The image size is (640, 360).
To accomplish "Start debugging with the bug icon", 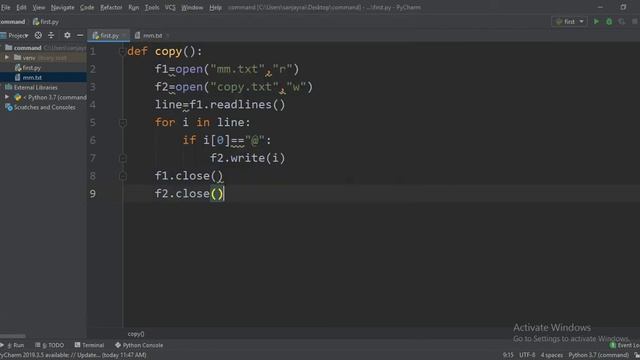I will 609,22.
